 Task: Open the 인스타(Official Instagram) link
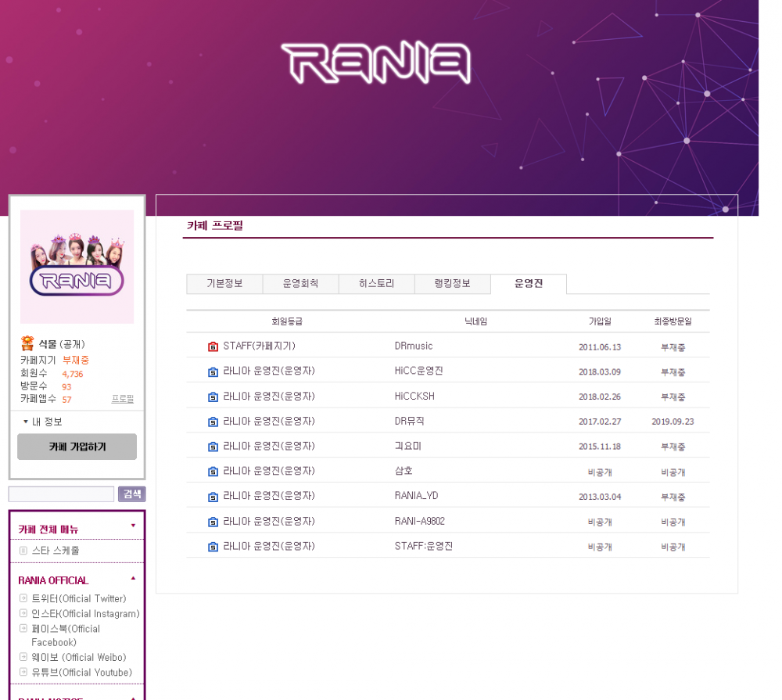85,613
